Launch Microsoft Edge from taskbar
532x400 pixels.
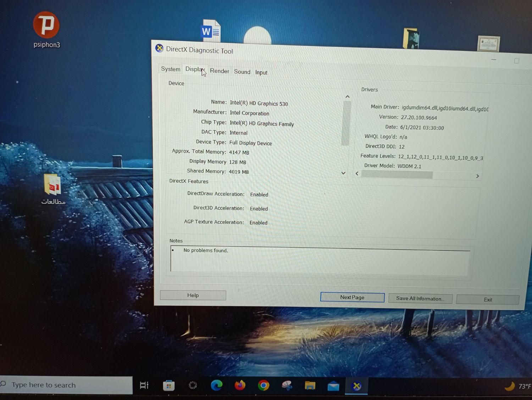click(216, 385)
